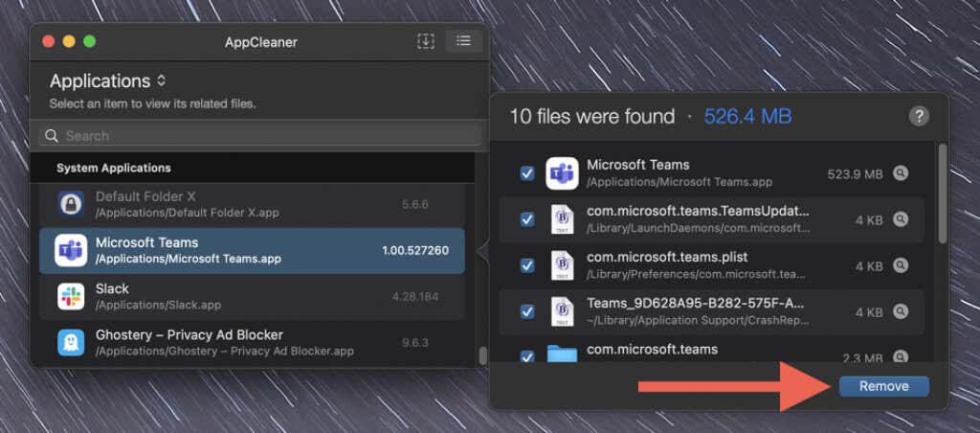The image size is (980, 433).
Task: Click the /Library/Preferences/com.microsoft.tea… path text
Action: [x=696, y=275]
